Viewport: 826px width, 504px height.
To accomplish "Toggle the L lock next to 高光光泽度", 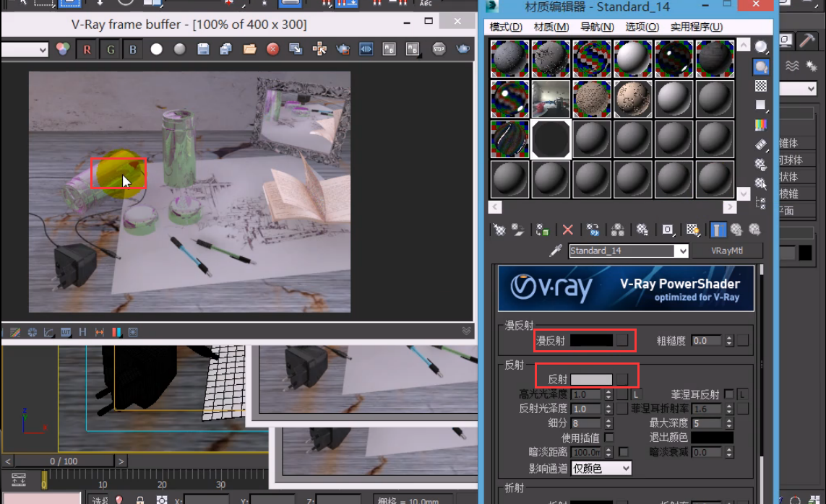I will (636, 394).
